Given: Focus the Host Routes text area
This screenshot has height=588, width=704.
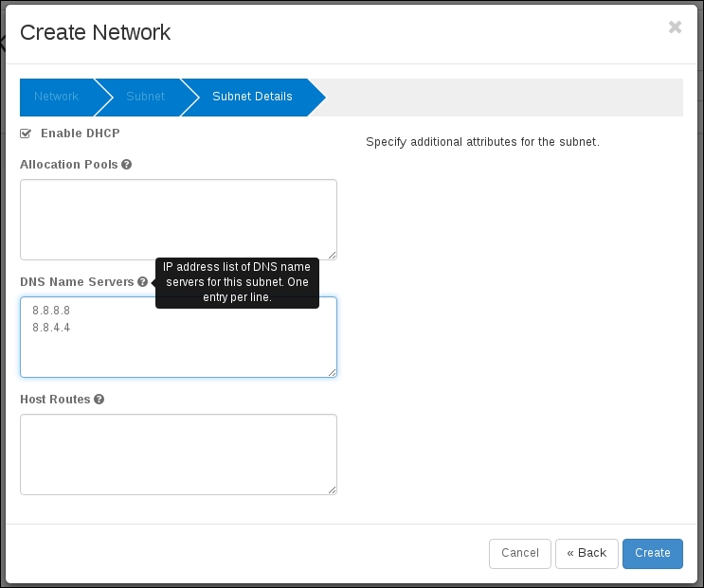Looking at the screenshot, I should pyautogui.click(x=178, y=454).
